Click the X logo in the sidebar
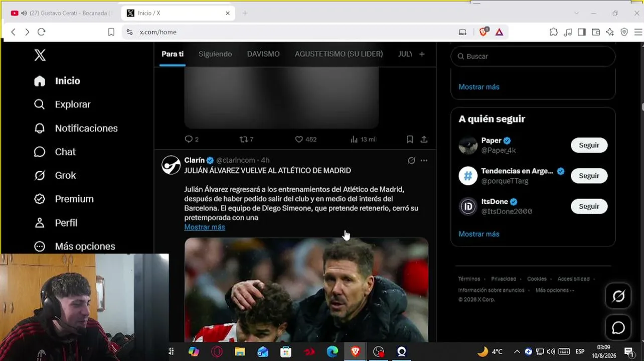Screen dimensions: 644x361 coord(40,55)
